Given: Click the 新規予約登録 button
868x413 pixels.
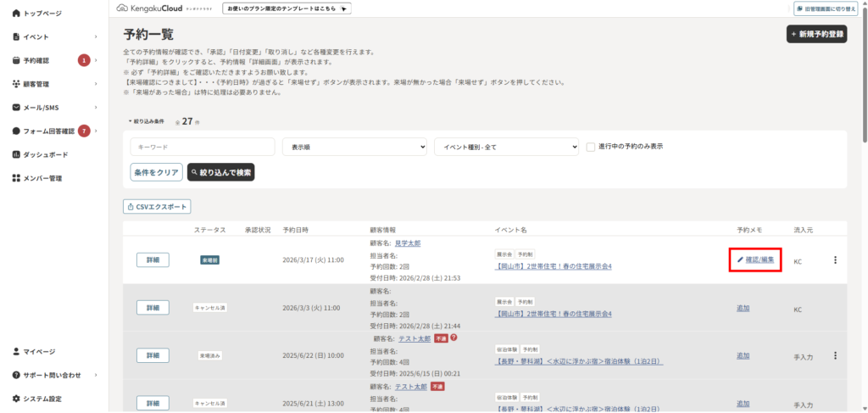Looking at the screenshot, I should [816, 34].
